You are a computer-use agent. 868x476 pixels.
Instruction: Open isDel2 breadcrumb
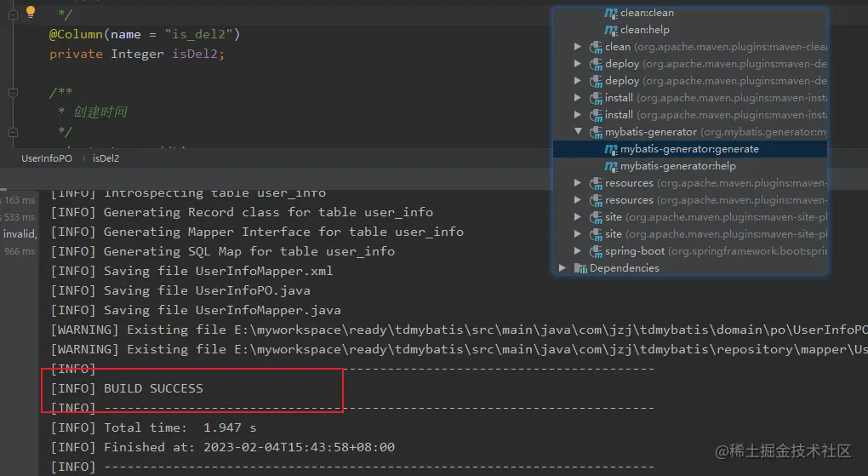click(106, 158)
